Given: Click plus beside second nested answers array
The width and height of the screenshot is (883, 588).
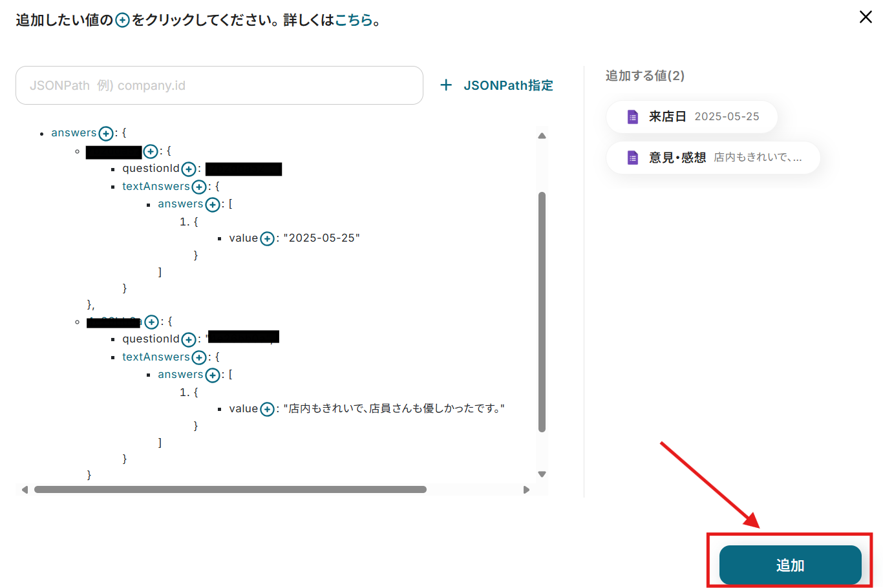Looking at the screenshot, I should click(x=213, y=375).
